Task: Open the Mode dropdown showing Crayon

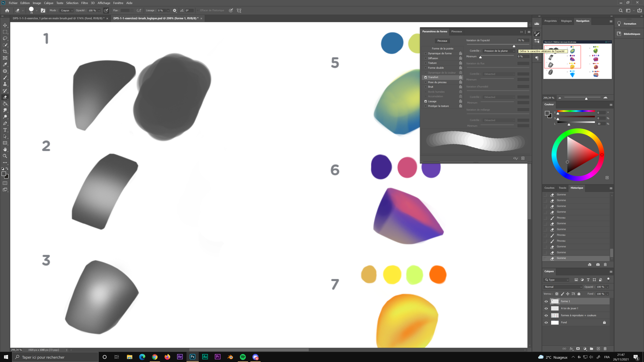Action: (x=66, y=11)
